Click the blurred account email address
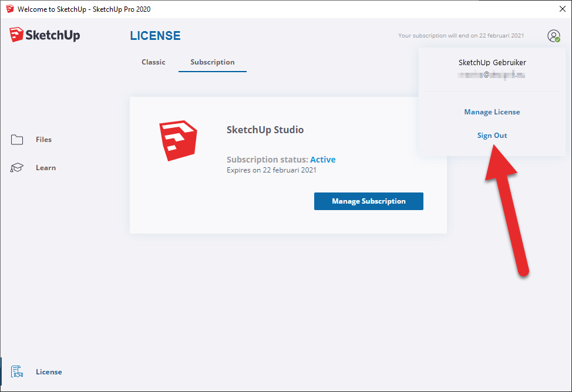The width and height of the screenshot is (572, 392). (492, 75)
